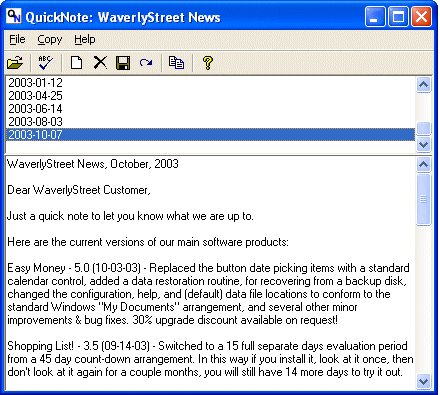
Task: Click the note text's scroll down arrow
Action: point(423,381)
